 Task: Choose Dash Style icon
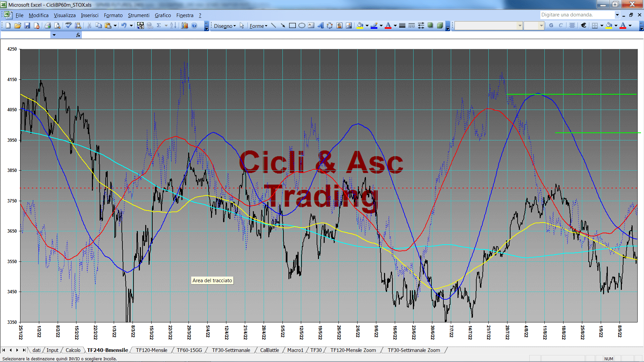(x=412, y=25)
